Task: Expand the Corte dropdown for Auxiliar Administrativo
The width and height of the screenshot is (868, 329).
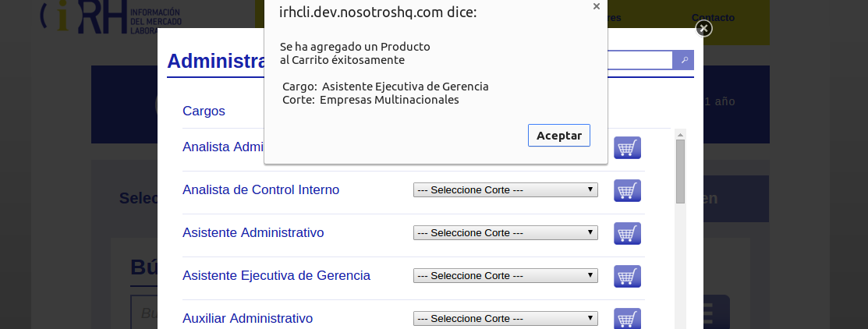Action: pos(505,319)
